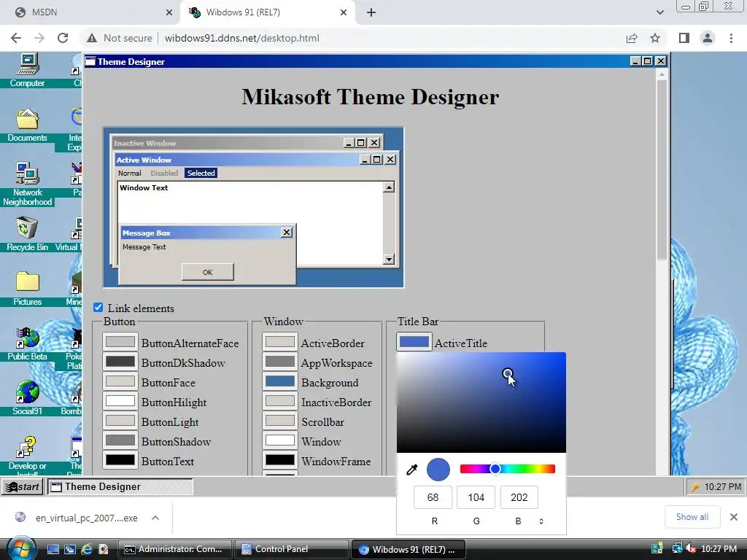
Task: Open the tab search dropdown chevron
Action: tap(659, 12)
